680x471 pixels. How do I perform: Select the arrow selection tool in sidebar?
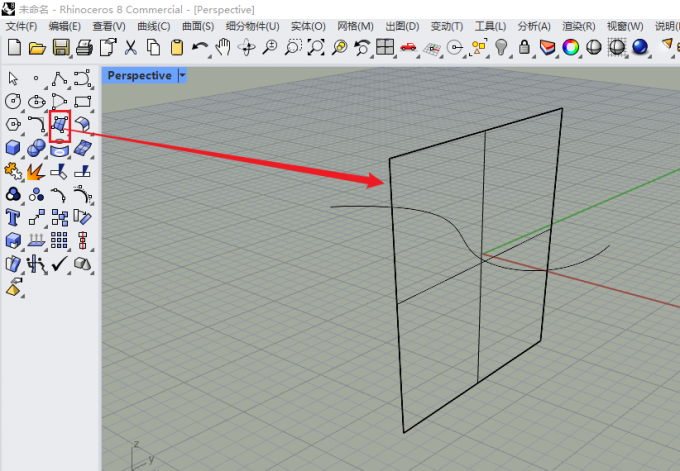(x=13, y=78)
